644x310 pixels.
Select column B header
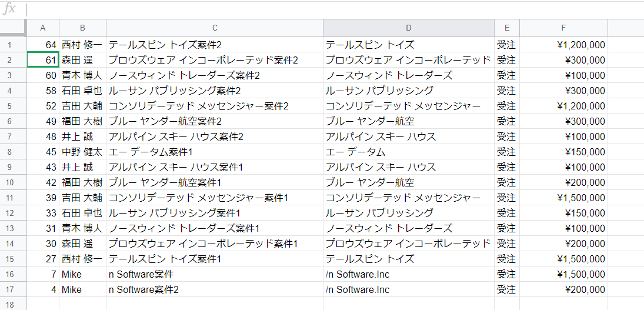click(82, 28)
